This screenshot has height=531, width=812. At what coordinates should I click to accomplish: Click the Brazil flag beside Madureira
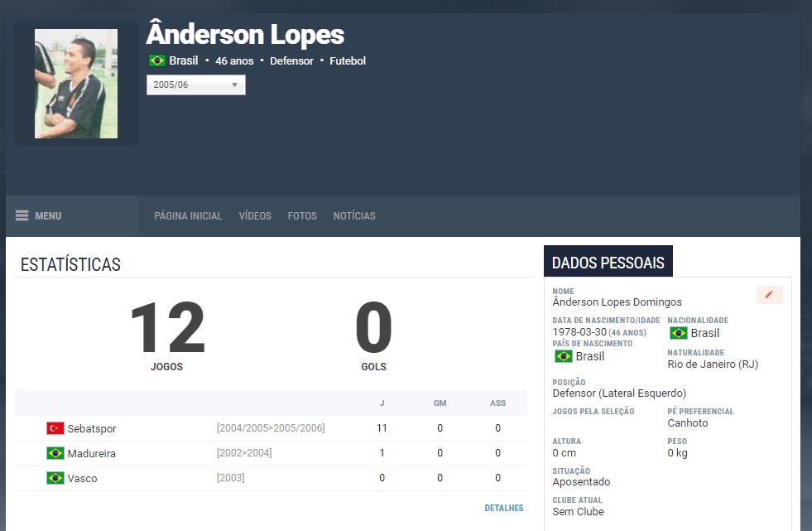click(x=55, y=453)
